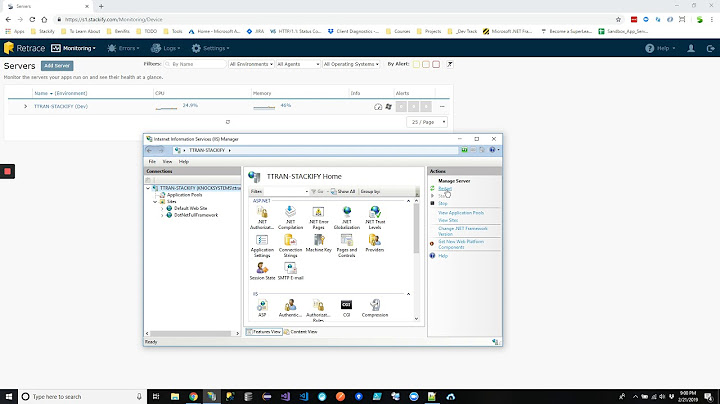Click the red recording stop button at left edge

[x=7, y=171]
